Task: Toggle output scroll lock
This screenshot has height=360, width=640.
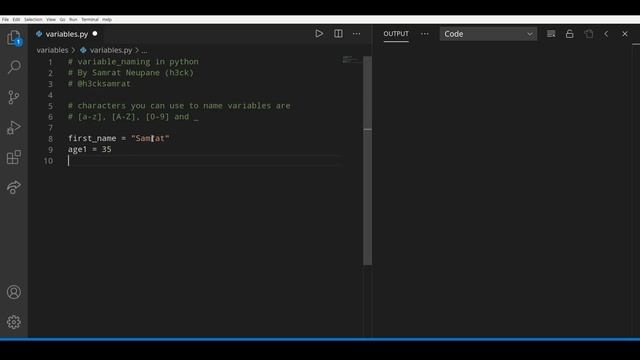Action: coord(570,34)
